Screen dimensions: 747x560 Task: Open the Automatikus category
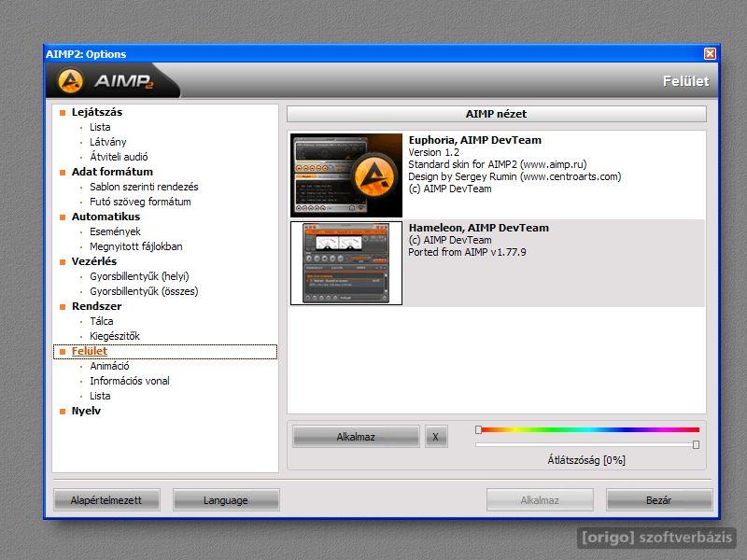point(106,217)
